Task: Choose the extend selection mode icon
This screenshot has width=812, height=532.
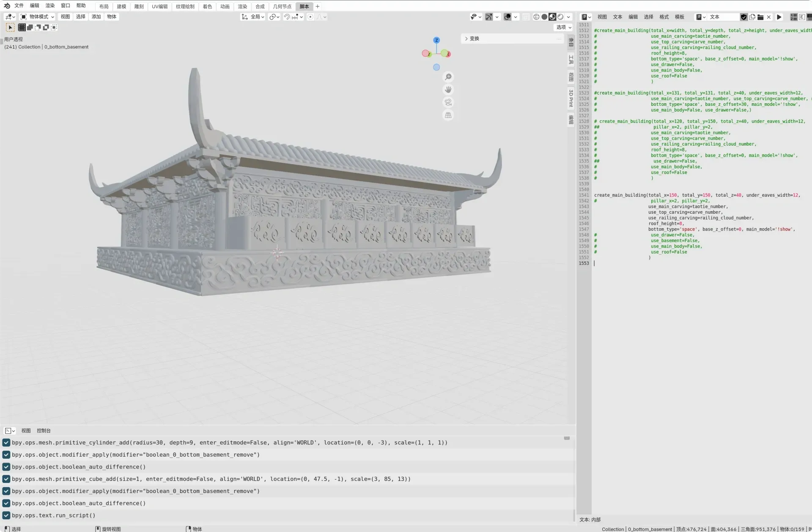Action: pyautogui.click(x=30, y=27)
